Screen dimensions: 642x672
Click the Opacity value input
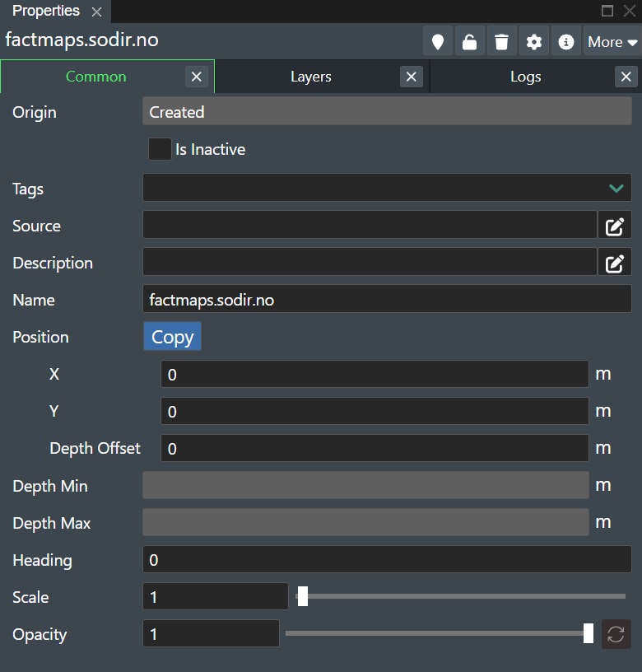pyautogui.click(x=211, y=633)
